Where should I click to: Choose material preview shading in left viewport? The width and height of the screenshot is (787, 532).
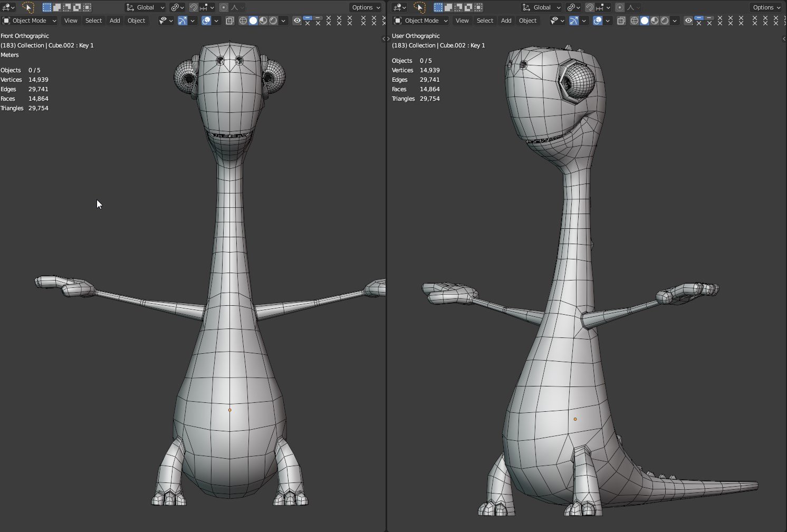pyautogui.click(x=263, y=21)
